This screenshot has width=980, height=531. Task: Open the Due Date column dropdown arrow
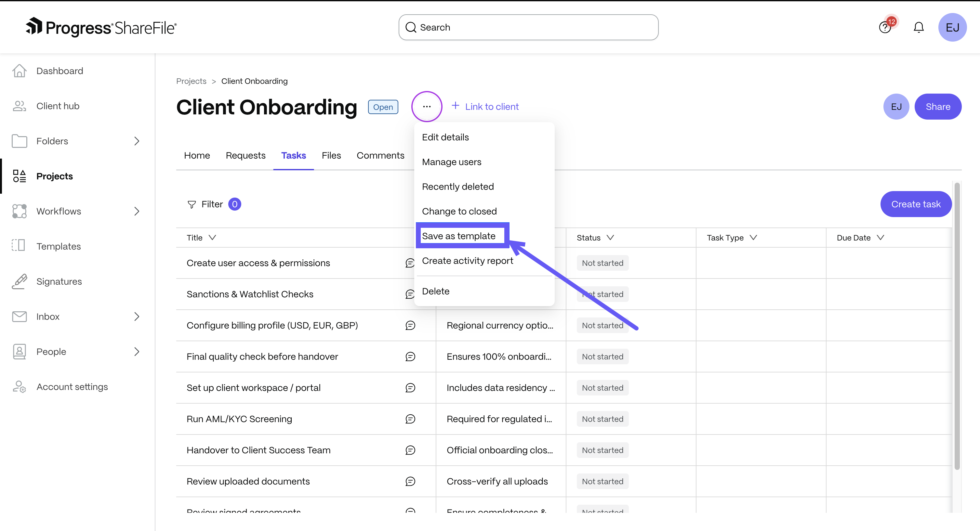pyautogui.click(x=880, y=238)
